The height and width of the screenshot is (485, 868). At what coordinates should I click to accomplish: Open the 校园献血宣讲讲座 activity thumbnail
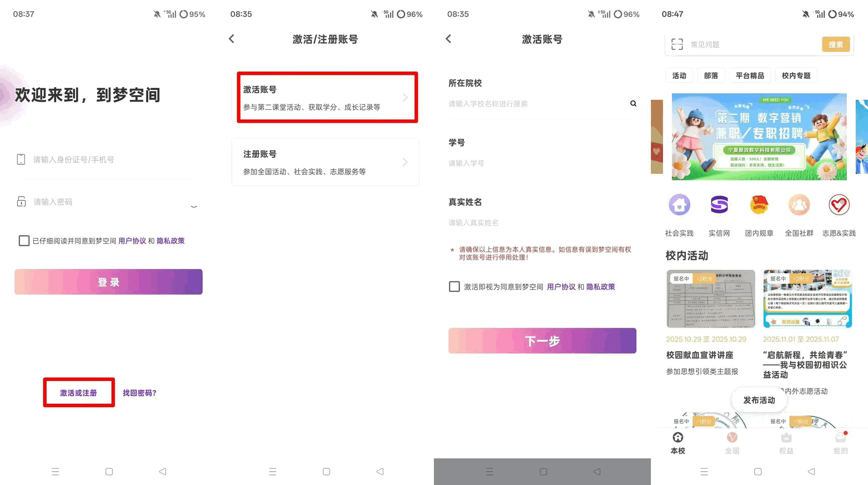[x=710, y=298]
